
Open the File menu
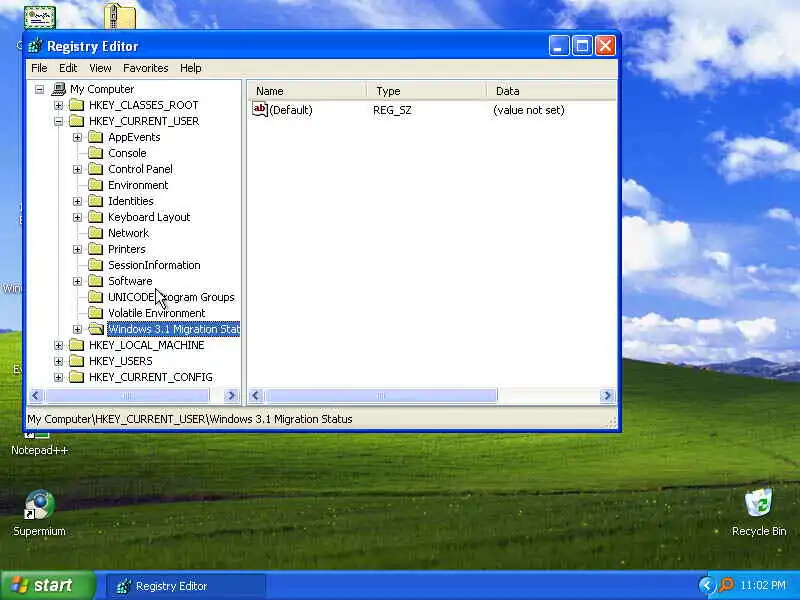click(39, 68)
